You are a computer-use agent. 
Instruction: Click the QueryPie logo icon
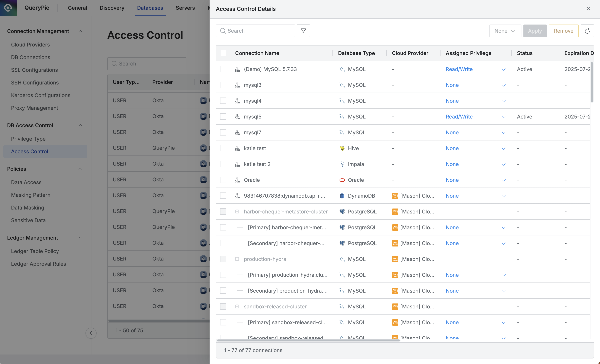click(x=8, y=8)
